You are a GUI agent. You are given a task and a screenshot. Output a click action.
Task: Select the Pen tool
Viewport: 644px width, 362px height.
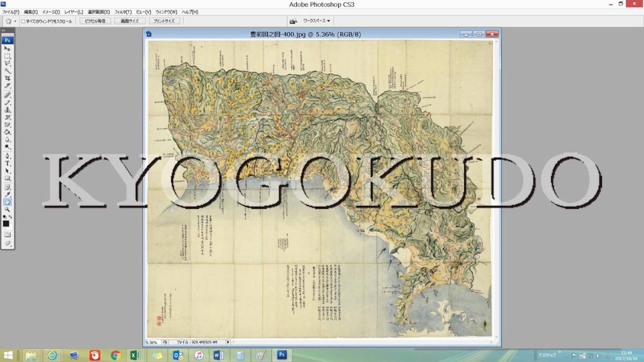click(8, 156)
